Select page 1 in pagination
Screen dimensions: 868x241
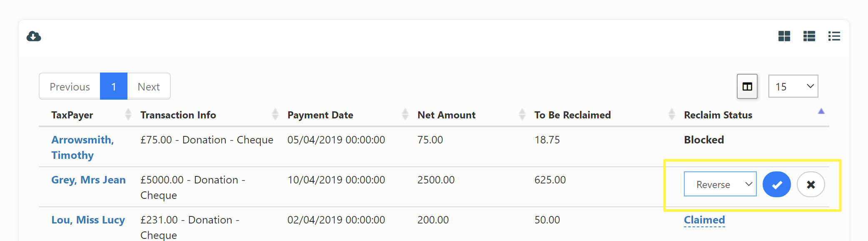tap(114, 86)
